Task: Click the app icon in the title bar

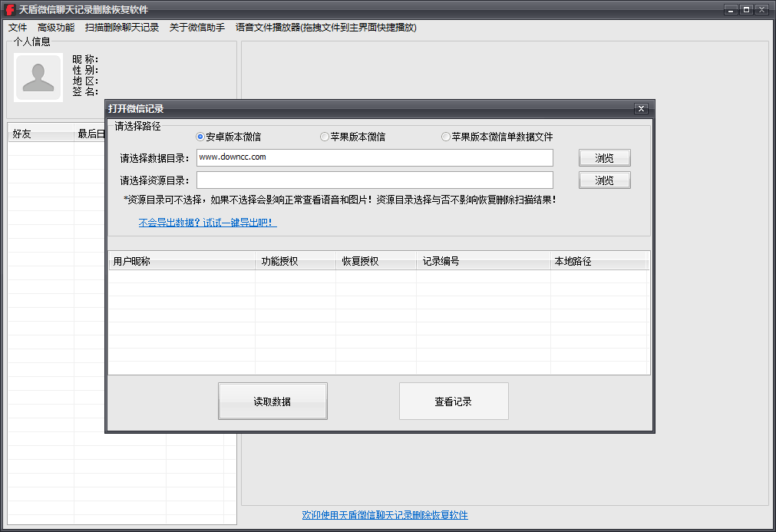Action: (8, 9)
